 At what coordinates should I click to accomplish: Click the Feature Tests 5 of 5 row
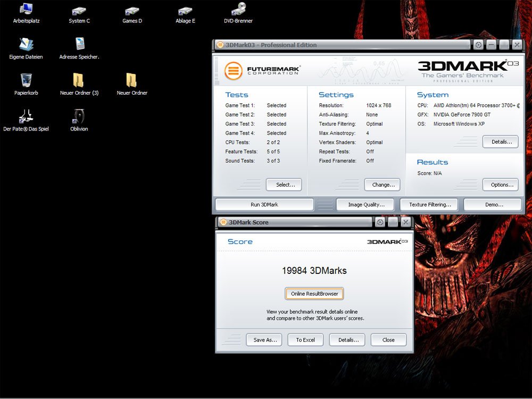[x=253, y=152]
